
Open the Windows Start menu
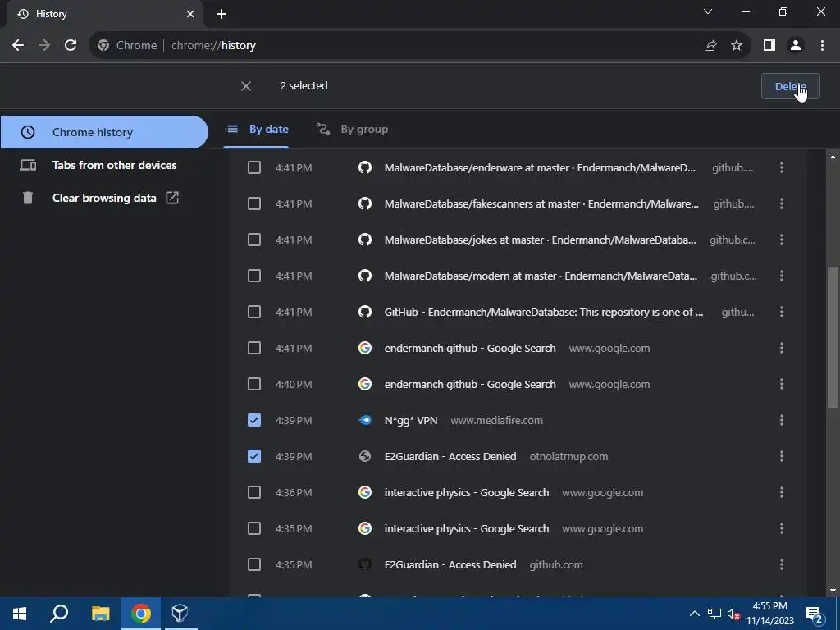pyautogui.click(x=20, y=614)
